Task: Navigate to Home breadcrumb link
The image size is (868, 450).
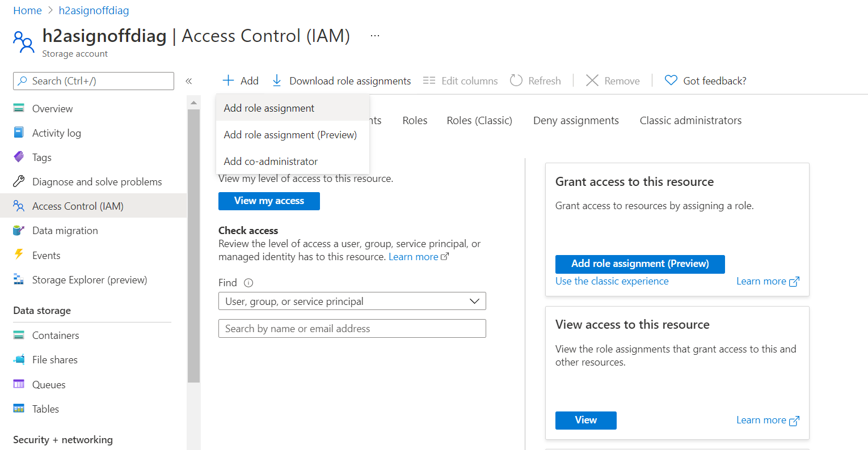Action: tap(27, 11)
